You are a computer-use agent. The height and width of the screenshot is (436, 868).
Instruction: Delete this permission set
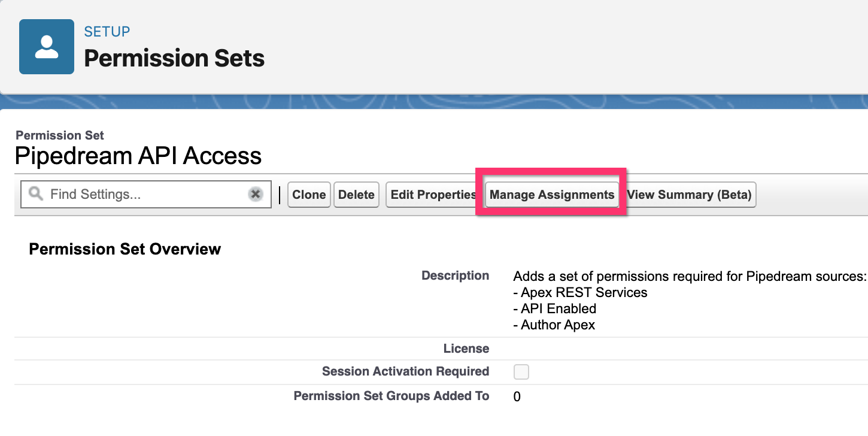(356, 195)
